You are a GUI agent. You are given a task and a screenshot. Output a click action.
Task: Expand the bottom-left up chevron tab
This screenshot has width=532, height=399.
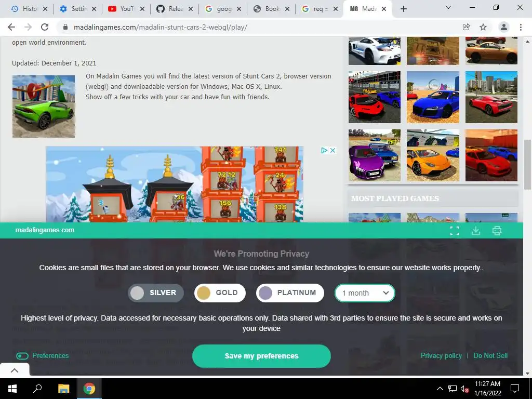(15, 370)
